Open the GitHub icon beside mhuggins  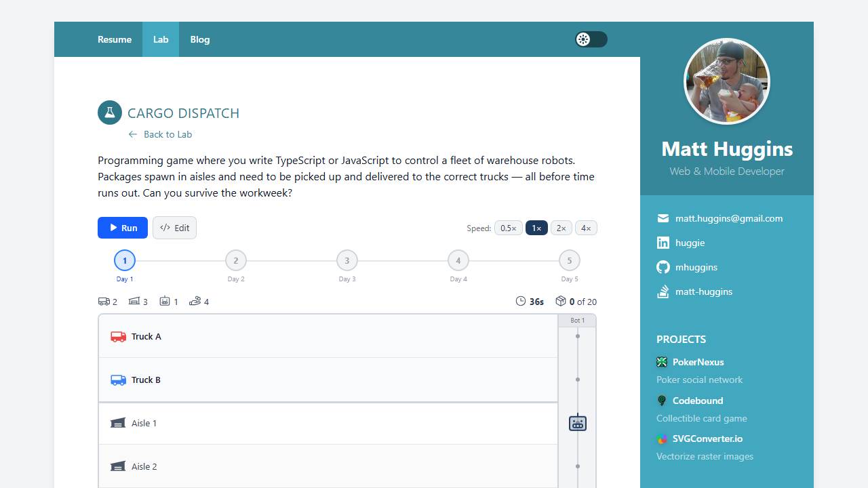[663, 267]
